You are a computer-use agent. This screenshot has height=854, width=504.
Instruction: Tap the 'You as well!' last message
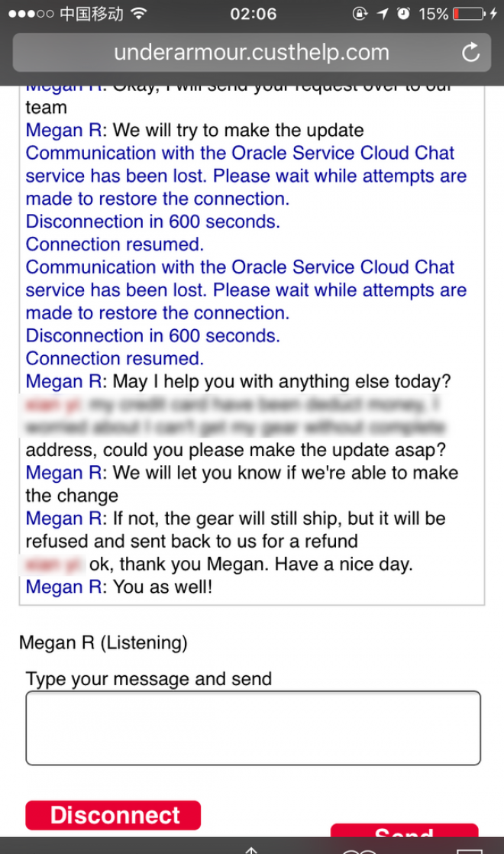pos(118,587)
